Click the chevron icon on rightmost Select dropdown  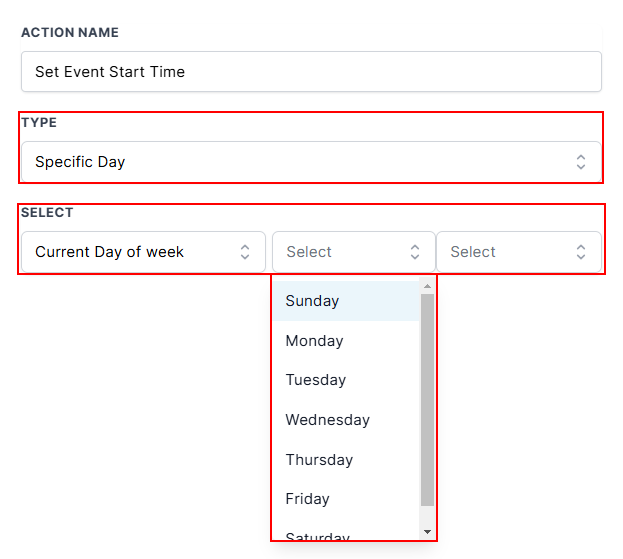581,252
